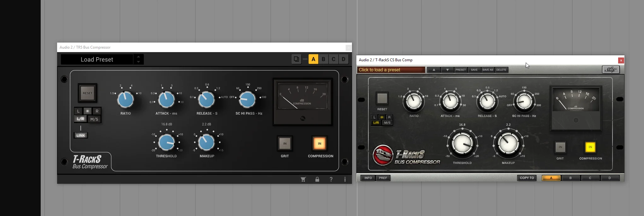Show info via the i icon in TR5 window

[345, 179]
